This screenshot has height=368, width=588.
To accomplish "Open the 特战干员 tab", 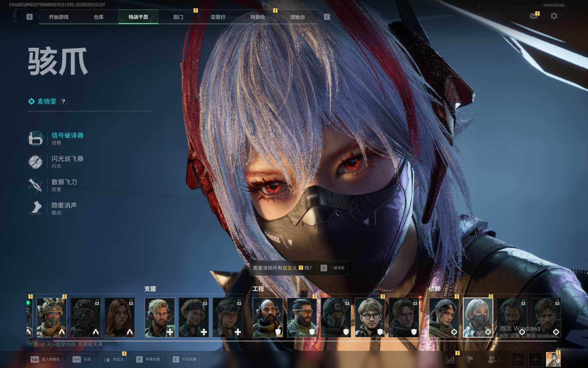I will pos(138,17).
